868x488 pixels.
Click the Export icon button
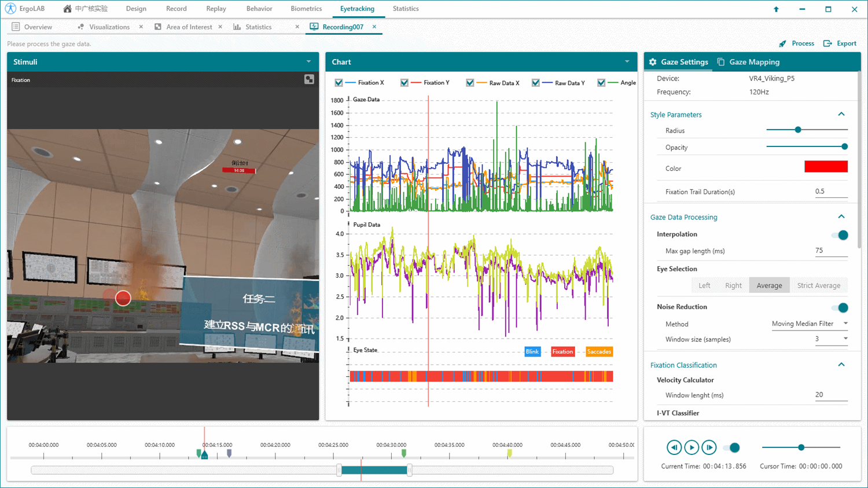(827, 43)
